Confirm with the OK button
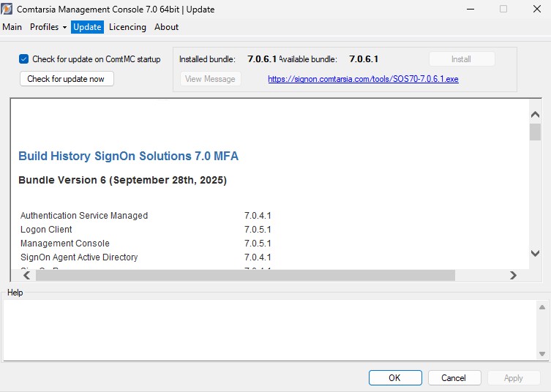The image size is (551, 392). 395,377
